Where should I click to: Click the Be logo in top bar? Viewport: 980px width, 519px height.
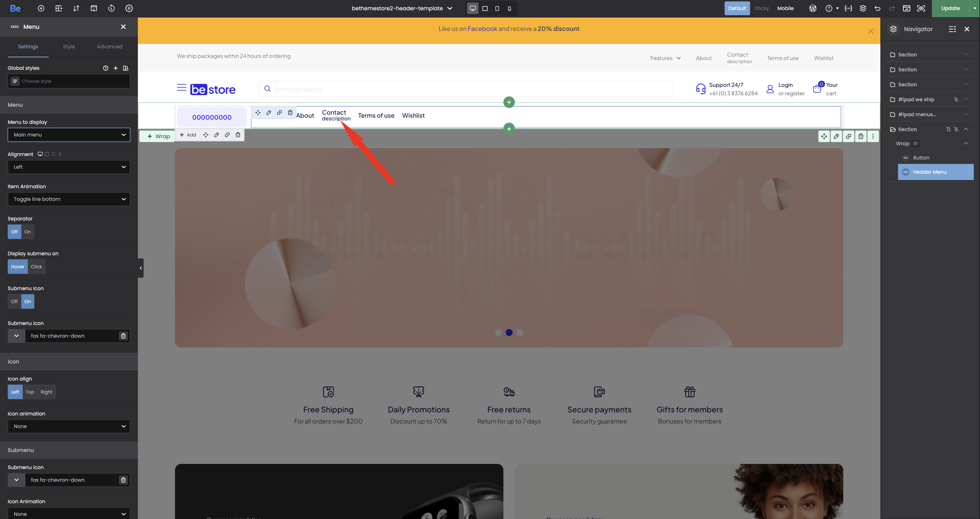click(15, 8)
